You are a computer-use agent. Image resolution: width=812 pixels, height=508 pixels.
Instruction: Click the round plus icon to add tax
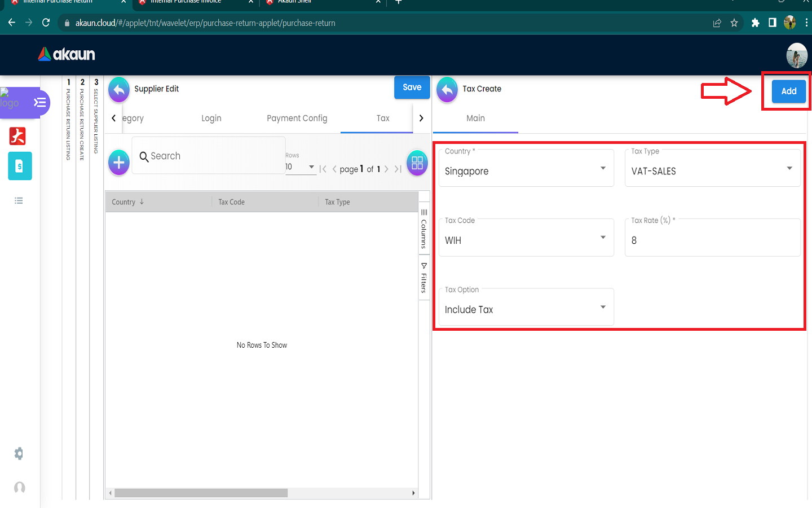(119, 163)
